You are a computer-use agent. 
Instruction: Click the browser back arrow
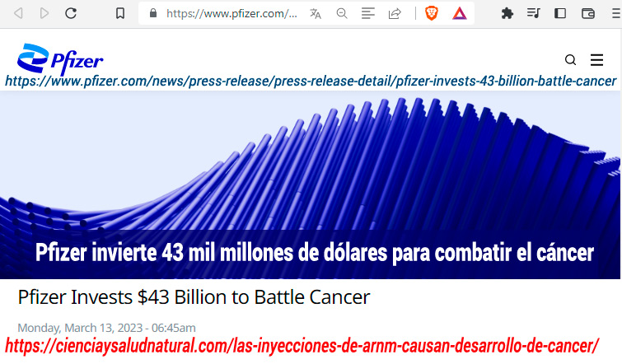(18, 13)
